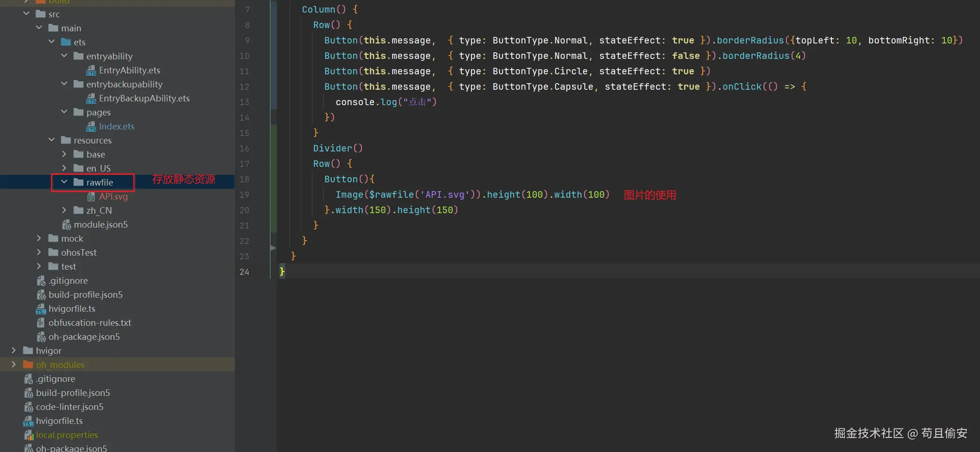980x452 pixels.
Task: Expand the zh_CN folder chevron
Action: point(64,210)
